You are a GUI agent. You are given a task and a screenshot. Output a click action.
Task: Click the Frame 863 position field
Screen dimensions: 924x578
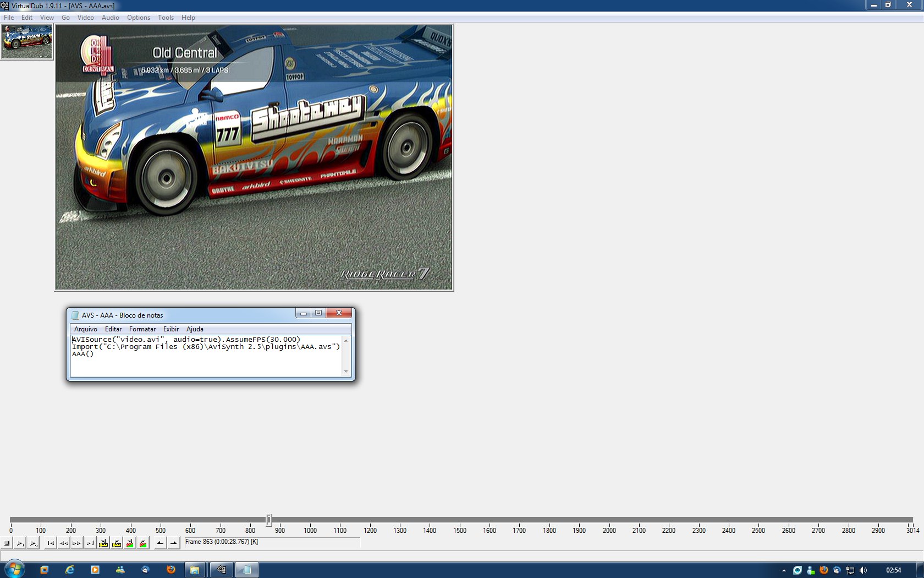[272, 542]
